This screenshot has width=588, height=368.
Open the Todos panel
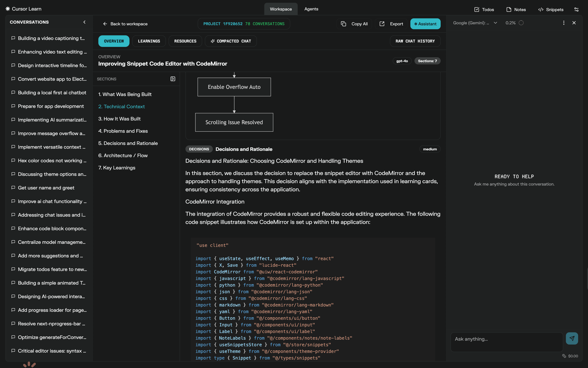[484, 10]
